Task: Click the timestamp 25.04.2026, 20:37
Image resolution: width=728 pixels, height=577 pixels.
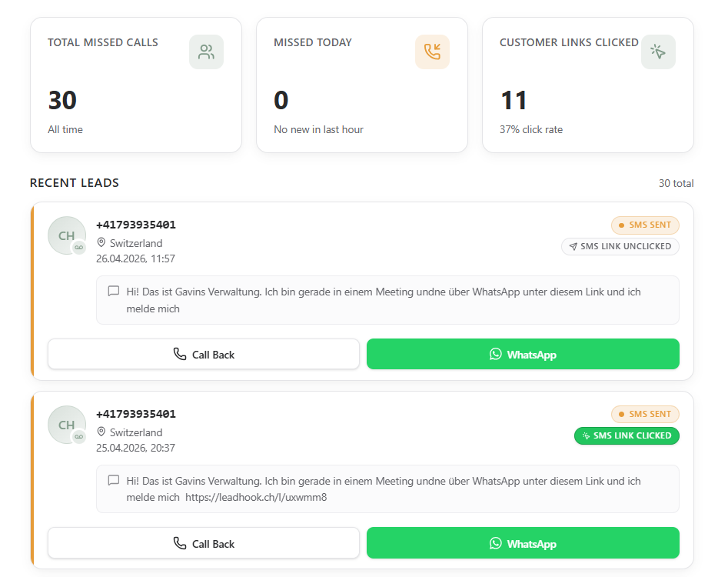Action: coord(135,448)
